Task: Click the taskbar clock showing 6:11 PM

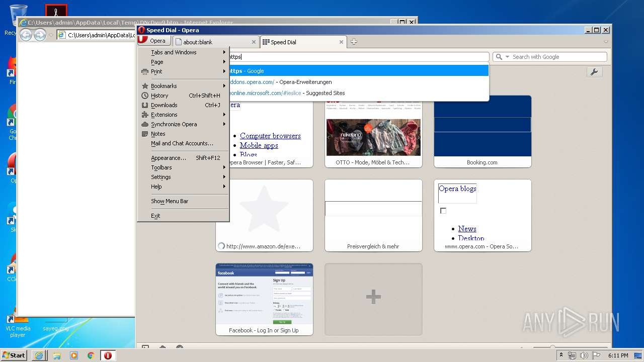Action: point(618,355)
